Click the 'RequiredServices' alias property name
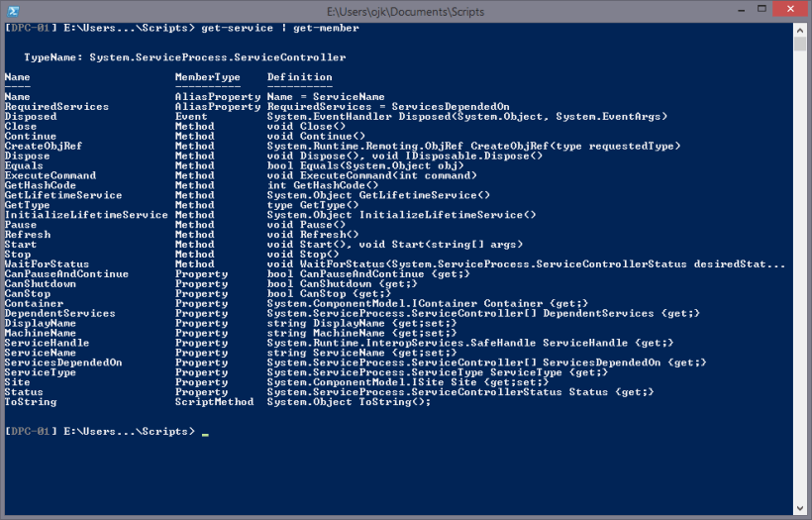This screenshot has width=812, height=520. 56,106
